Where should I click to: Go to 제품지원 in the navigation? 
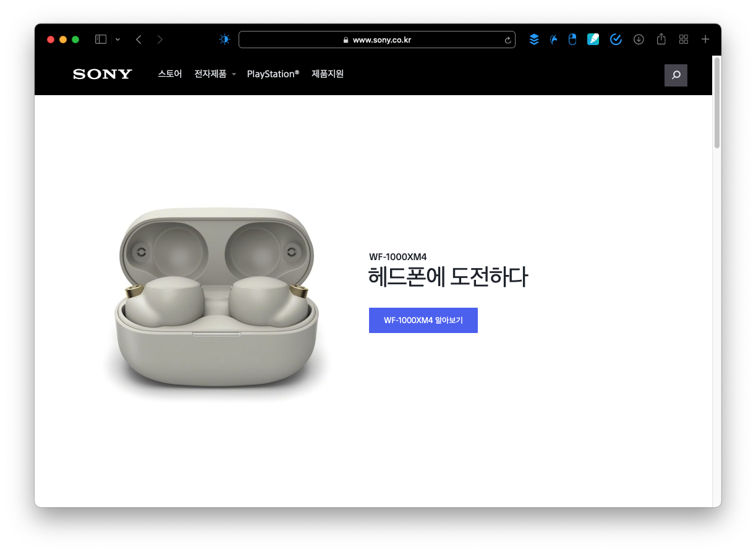(x=328, y=74)
